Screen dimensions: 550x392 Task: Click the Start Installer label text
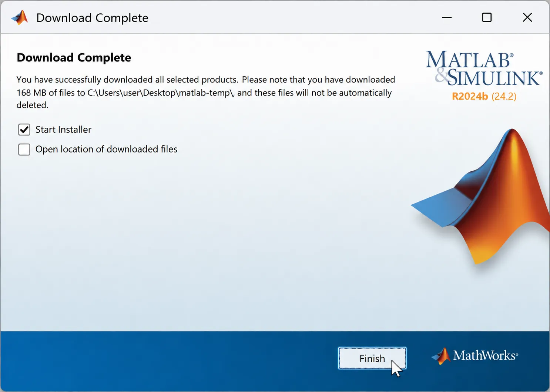tap(63, 130)
